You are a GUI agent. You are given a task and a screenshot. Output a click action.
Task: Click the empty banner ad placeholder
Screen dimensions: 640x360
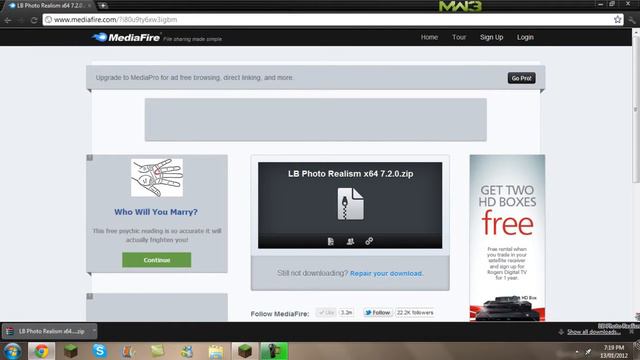[x=316, y=120]
